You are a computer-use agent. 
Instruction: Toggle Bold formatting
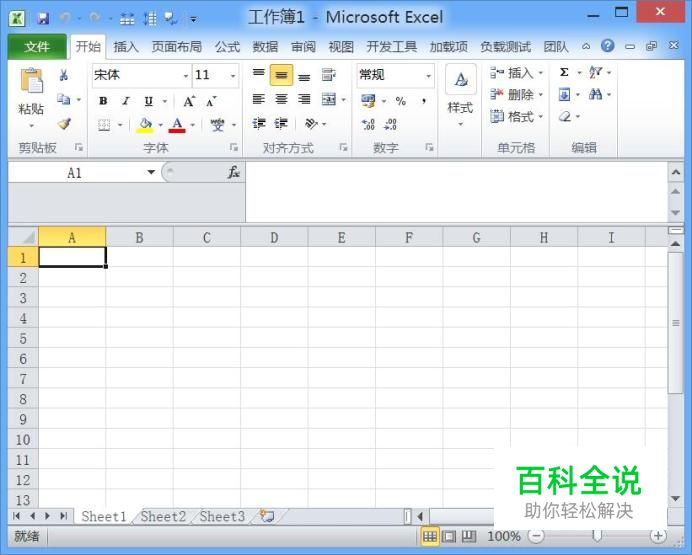(103, 101)
